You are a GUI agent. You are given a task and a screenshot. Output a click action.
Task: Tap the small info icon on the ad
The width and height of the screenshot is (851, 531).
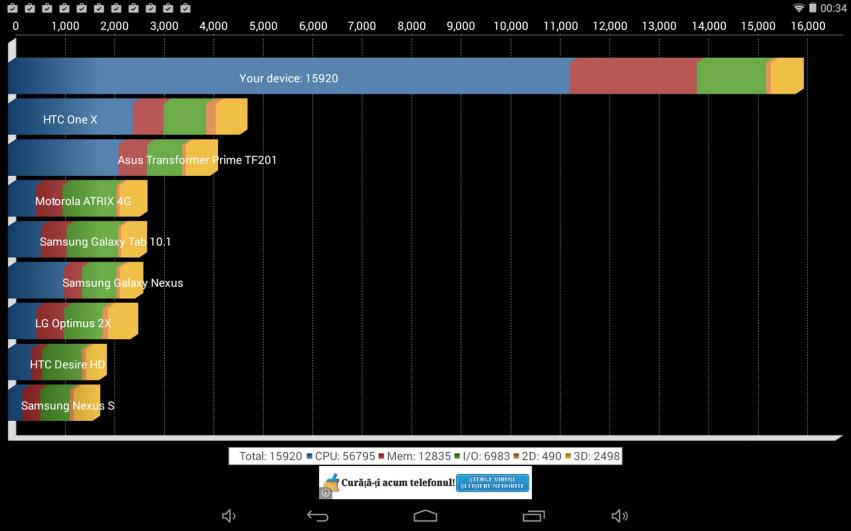[326, 493]
